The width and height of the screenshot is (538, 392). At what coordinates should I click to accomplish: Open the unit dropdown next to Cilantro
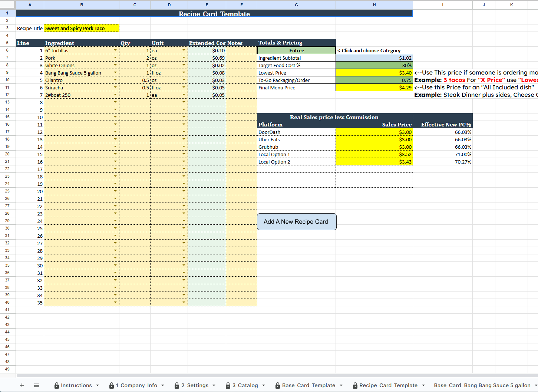coord(183,80)
